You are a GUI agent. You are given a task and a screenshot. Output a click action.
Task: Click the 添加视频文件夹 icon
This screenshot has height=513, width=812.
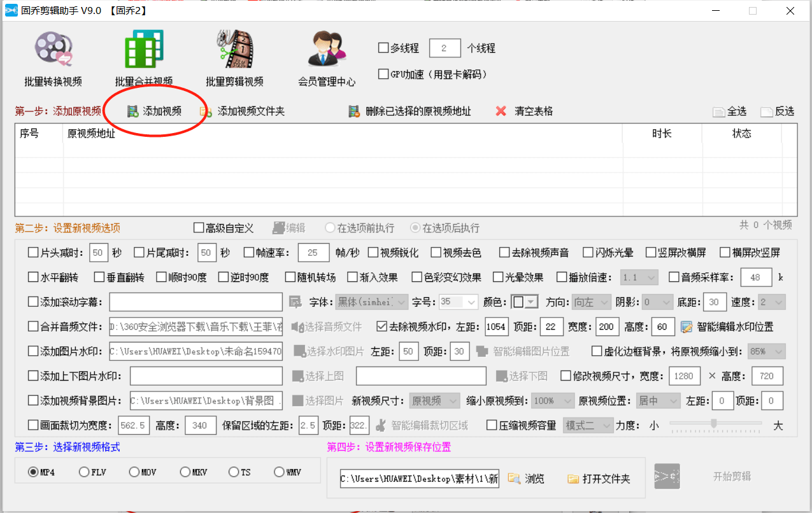pos(206,112)
